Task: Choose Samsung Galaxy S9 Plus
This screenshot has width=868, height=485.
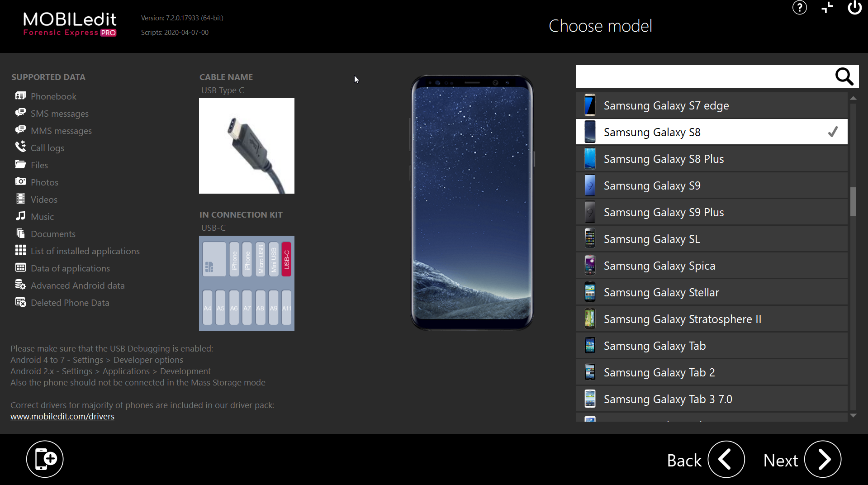Action: coord(711,212)
